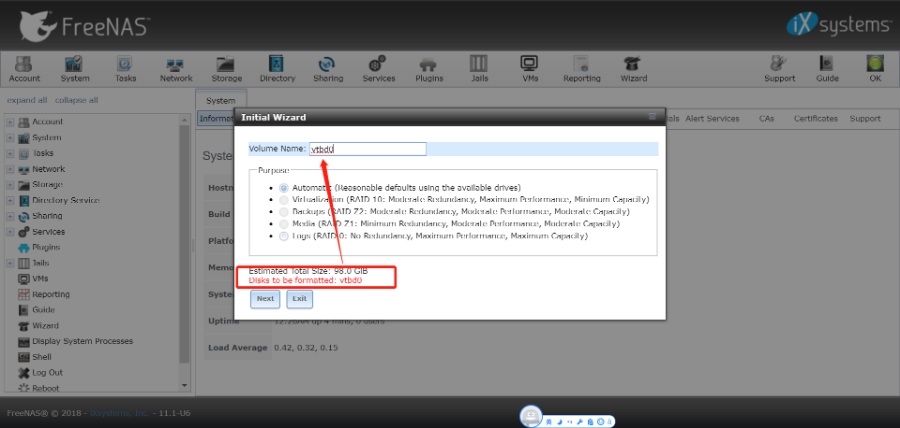This screenshot has width=900, height=428.
Task: Expand the Storage node in sidebar
Action: (10, 185)
